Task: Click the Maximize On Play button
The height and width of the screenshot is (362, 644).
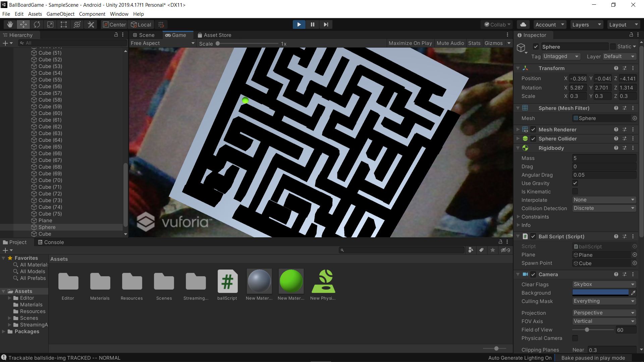Action: coord(410,43)
